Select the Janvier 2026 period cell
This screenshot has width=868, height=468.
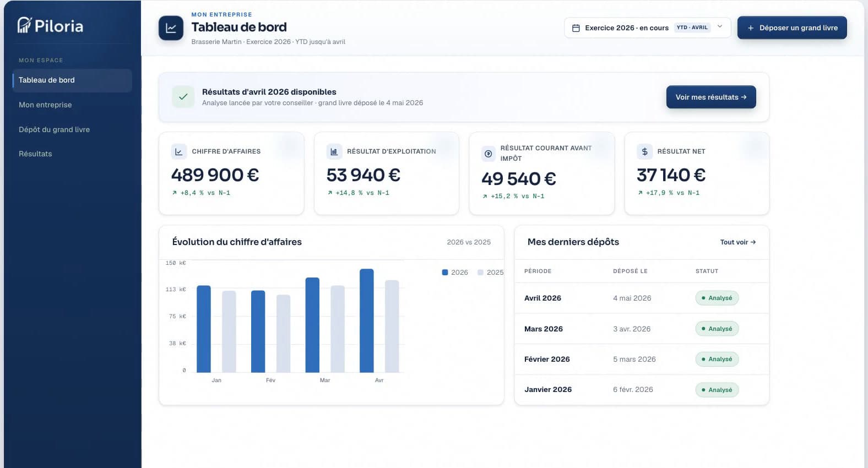pyautogui.click(x=548, y=389)
